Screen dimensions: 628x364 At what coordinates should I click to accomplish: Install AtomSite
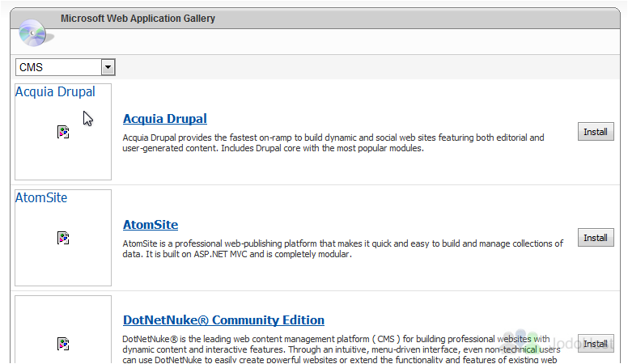click(x=596, y=238)
